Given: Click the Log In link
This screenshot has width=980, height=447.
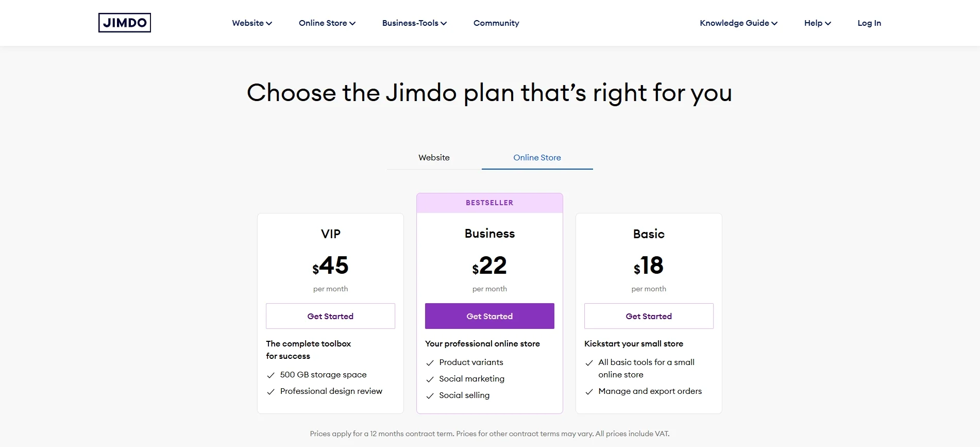Looking at the screenshot, I should pyautogui.click(x=869, y=23).
